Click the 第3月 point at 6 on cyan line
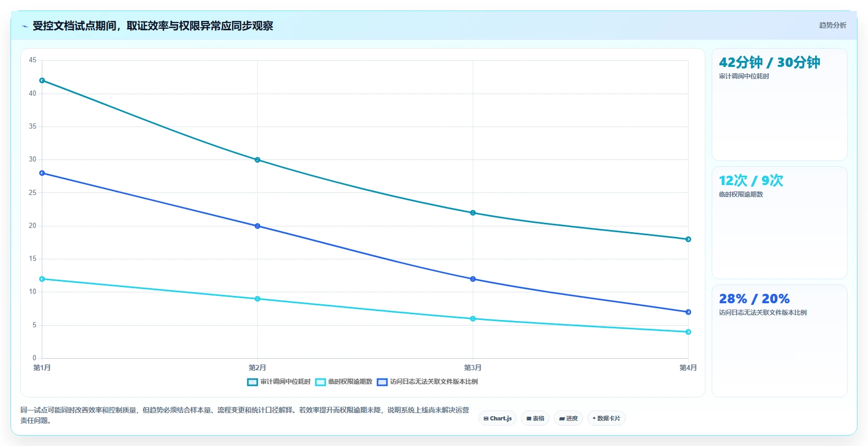Screen dimensions: 868x446 (473, 319)
